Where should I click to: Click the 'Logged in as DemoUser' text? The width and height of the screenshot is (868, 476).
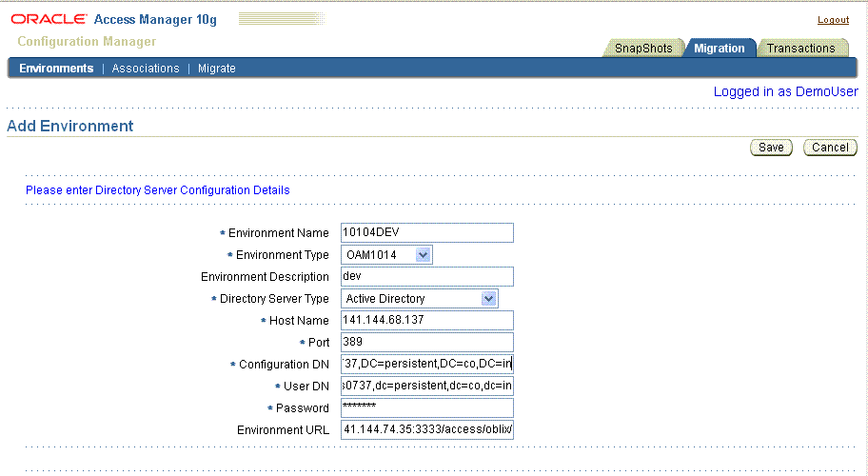(x=785, y=92)
